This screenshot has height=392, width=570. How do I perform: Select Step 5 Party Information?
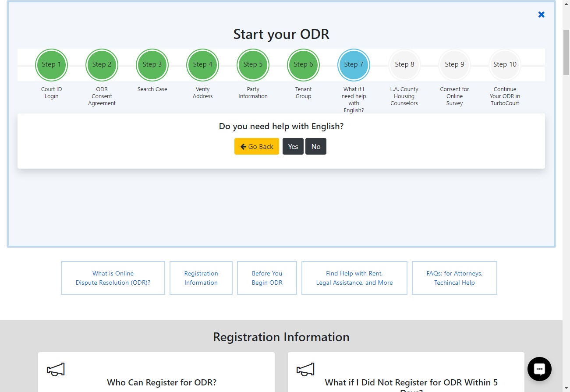253,64
